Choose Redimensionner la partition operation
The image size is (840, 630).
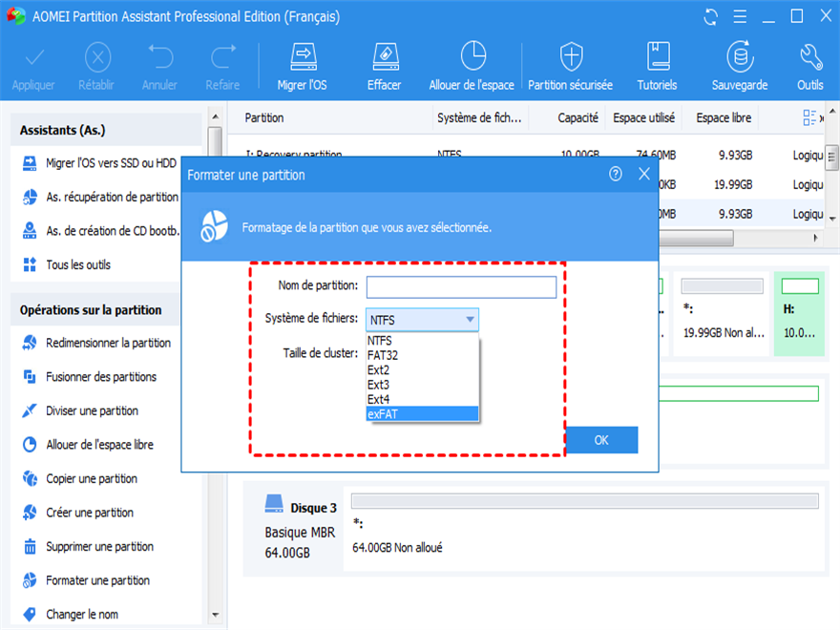(x=96, y=343)
